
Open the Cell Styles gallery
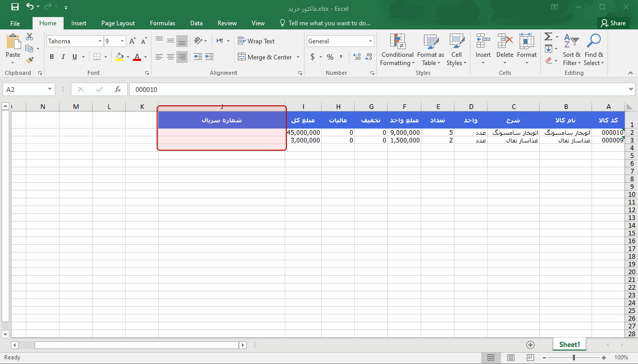pyautogui.click(x=456, y=50)
